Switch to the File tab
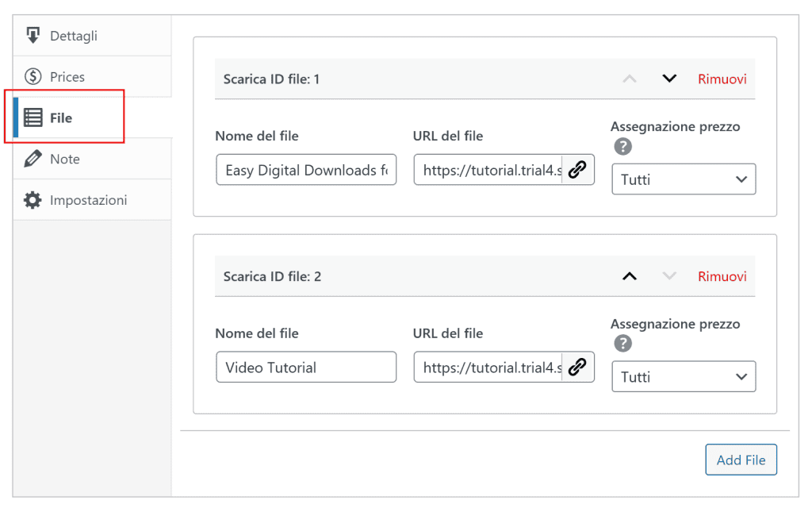 [61, 117]
